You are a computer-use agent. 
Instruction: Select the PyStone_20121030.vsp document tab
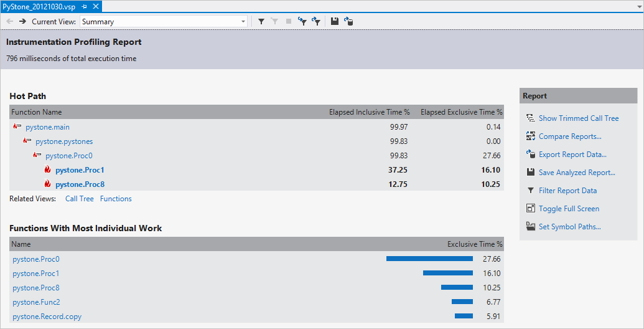tap(40, 6)
